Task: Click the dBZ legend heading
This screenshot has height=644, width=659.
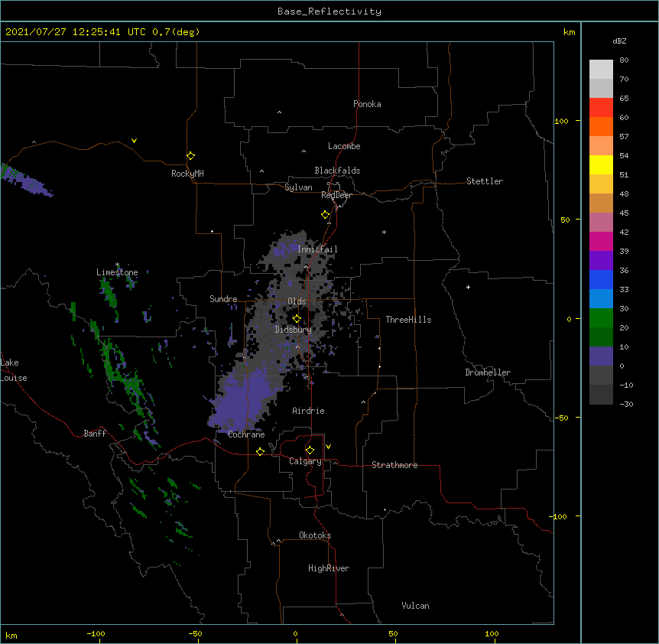Action: (x=619, y=41)
